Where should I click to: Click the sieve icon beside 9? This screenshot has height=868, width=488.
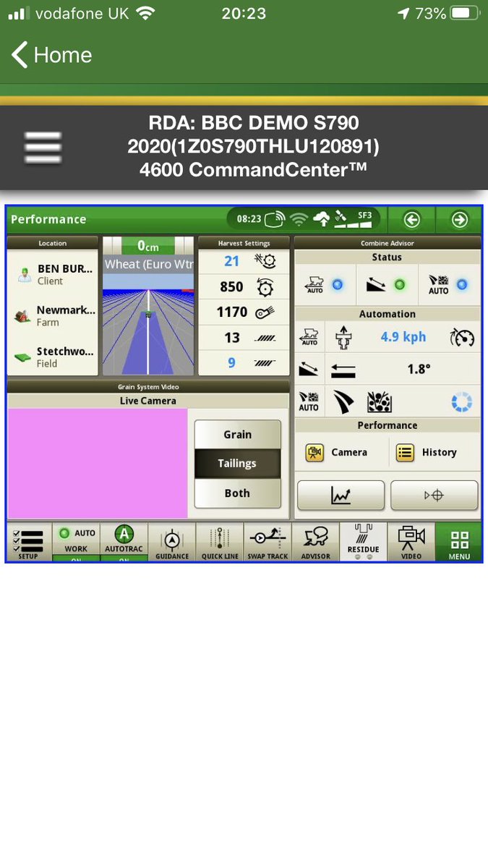265,362
